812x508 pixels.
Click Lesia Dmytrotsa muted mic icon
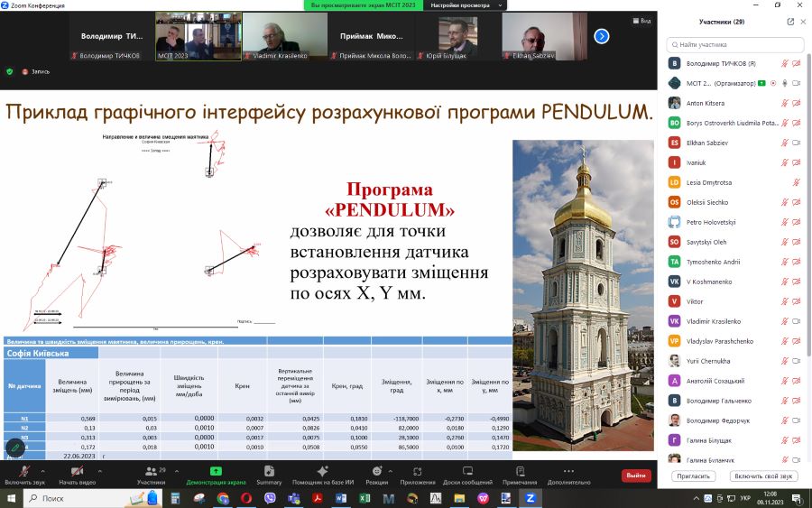tap(797, 182)
